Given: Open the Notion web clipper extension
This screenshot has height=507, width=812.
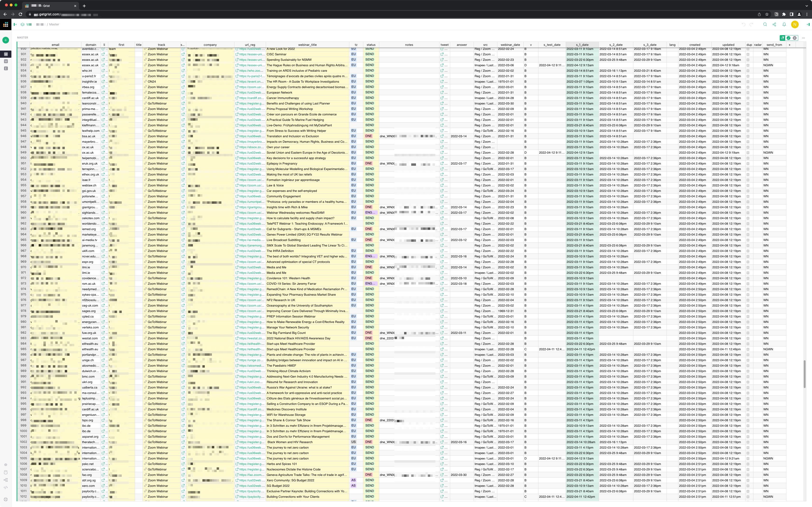Looking at the screenshot, I should click(776, 14).
